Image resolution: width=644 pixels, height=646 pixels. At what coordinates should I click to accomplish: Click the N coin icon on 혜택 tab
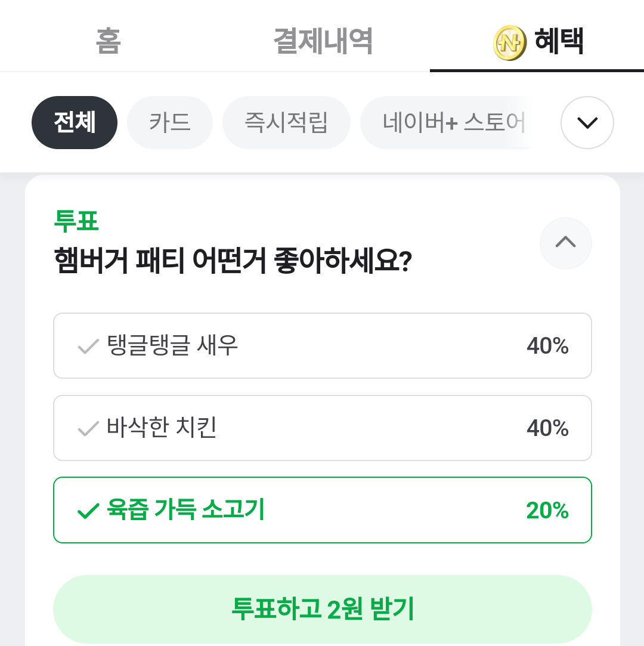pos(510,42)
